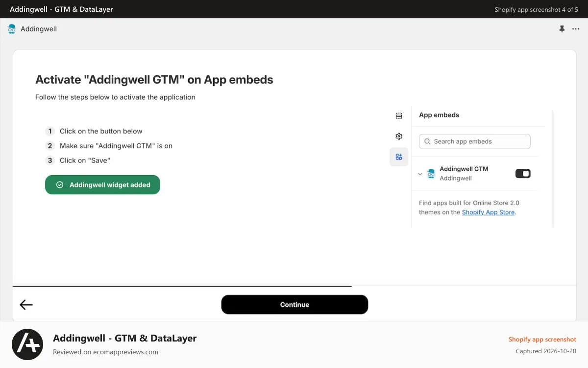
Task: Click "Follow the steps below" subtitle text
Action: (115, 97)
